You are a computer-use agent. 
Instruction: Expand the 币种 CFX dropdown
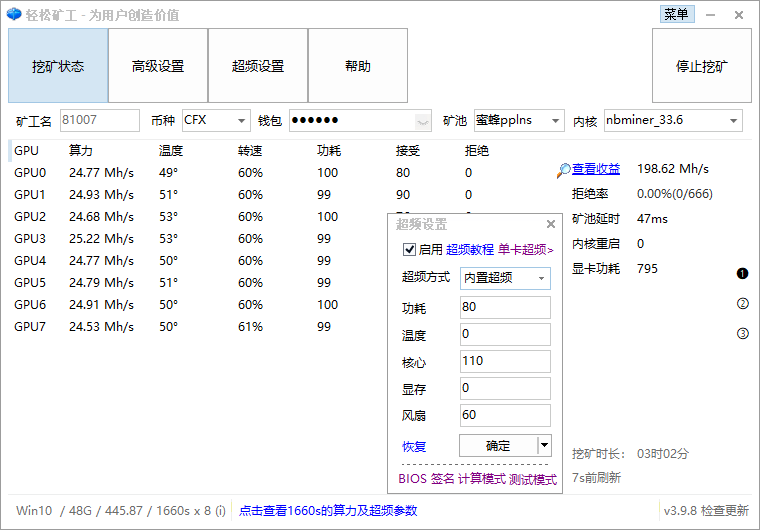[242, 121]
